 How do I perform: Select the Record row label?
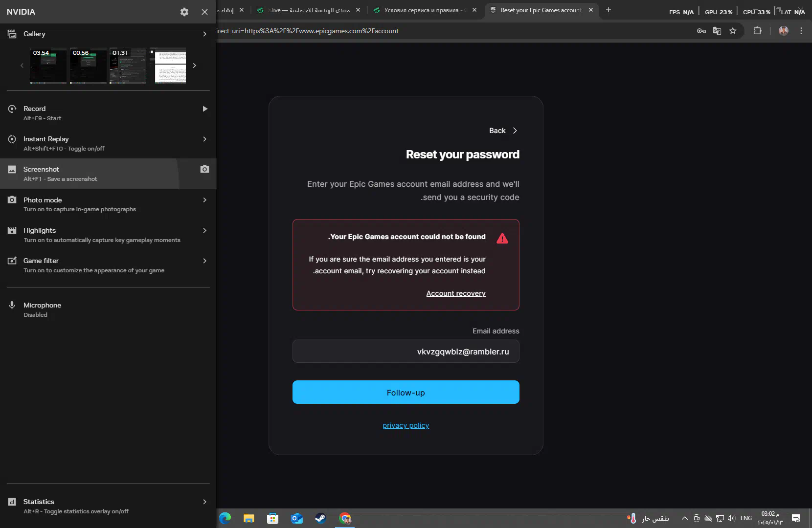pos(34,109)
